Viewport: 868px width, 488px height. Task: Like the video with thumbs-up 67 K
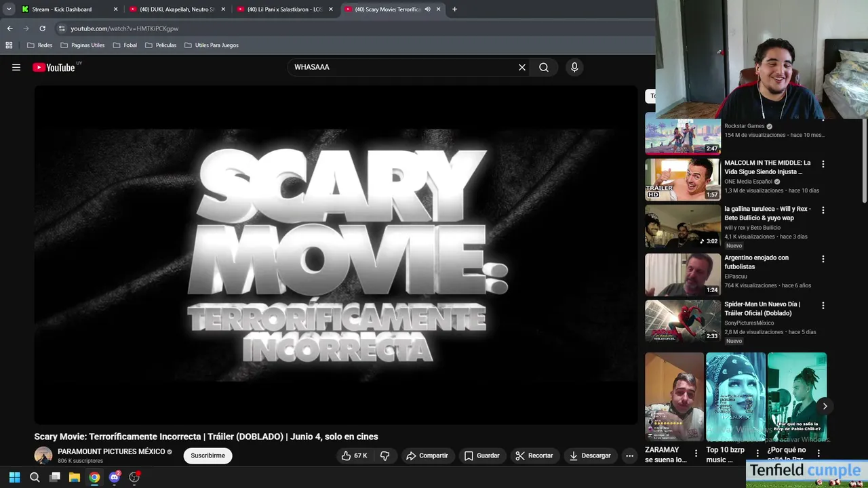(x=355, y=455)
